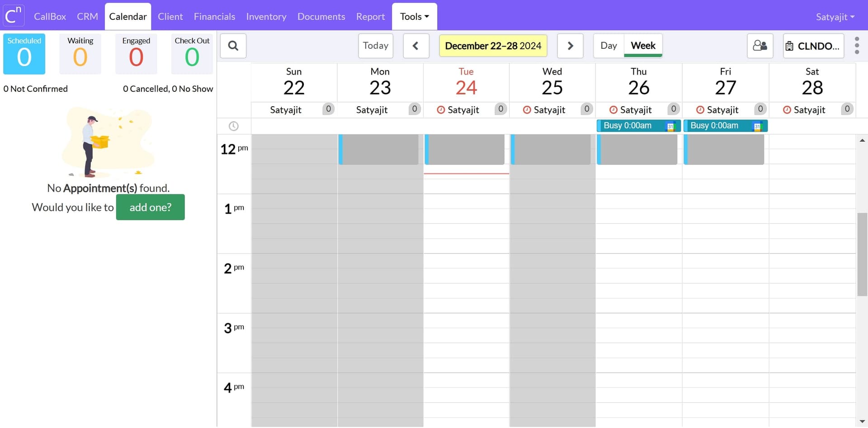Image resolution: width=868 pixels, height=428 pixels.
Task: Switch to Day view
Action: (x=609, y=46)
